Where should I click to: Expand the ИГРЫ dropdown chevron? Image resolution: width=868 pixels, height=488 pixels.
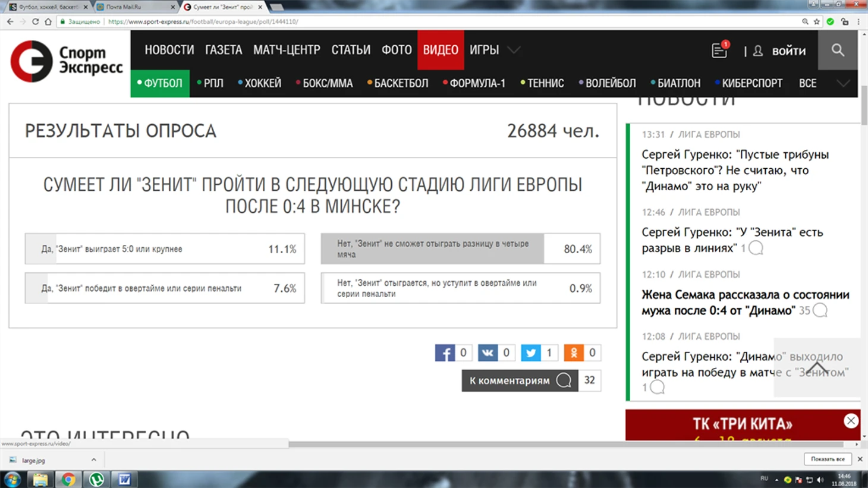click(x=514, y=50)
